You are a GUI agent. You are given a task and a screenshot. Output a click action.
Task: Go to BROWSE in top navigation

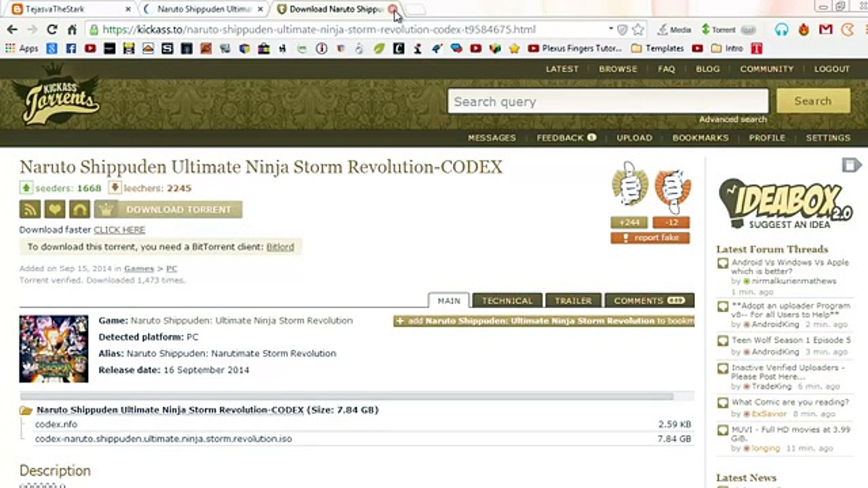click(x=618, y=69)
